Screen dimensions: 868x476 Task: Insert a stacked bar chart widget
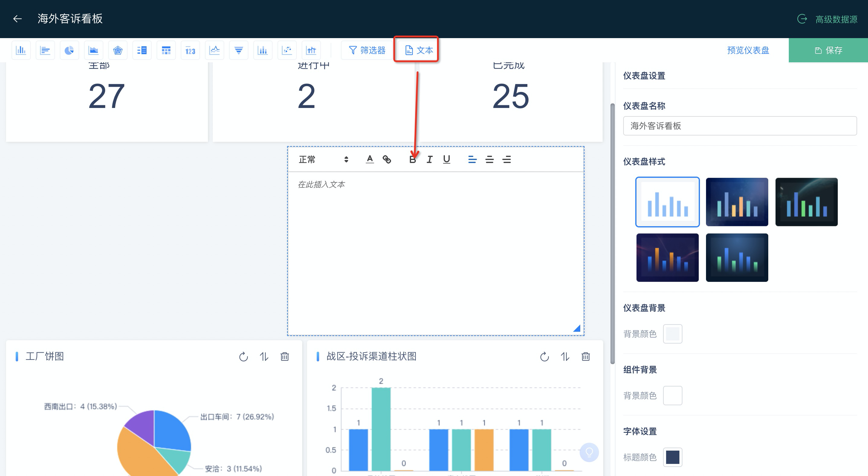click(263, 50)
